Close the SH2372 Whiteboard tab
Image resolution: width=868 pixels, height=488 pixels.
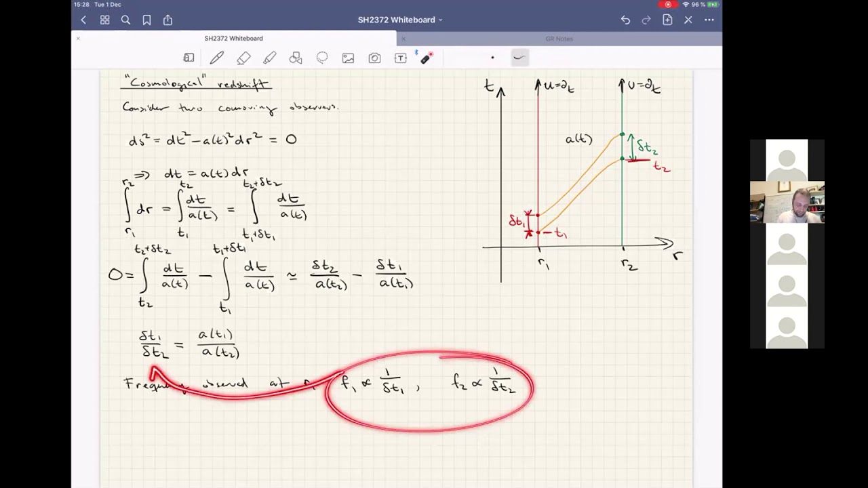(78, 39)
